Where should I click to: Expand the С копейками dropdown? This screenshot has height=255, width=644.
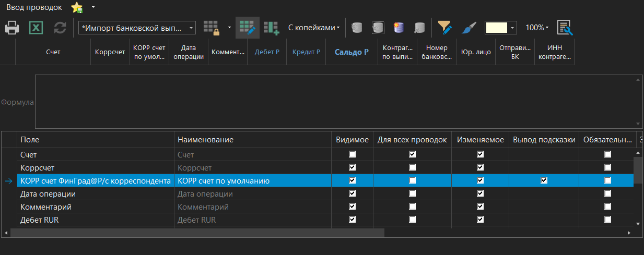pyautogui.click(x=314, y=28)
